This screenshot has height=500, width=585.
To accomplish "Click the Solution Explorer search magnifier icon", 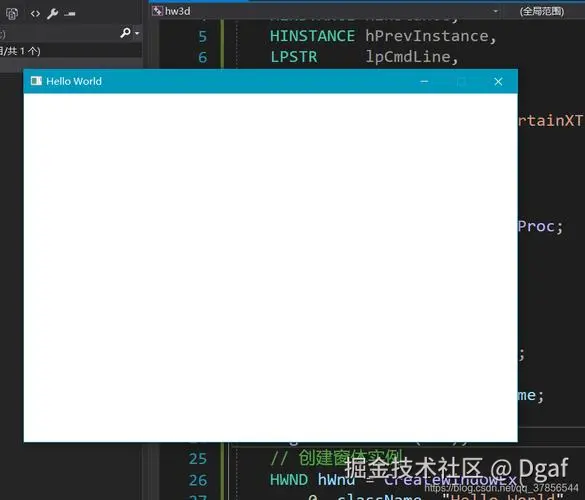I will pyautogui.click(x=125, y=33).
